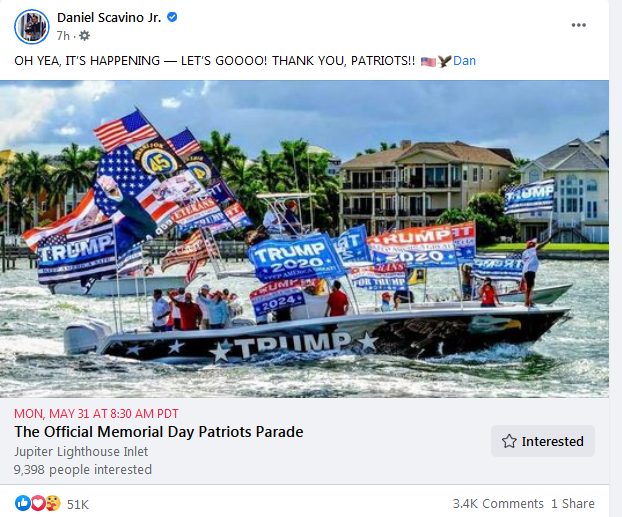622x517 pixels.
Task: Click Jupiter Lighthouse Inlet location text
Action: click(x=81, y=452)
